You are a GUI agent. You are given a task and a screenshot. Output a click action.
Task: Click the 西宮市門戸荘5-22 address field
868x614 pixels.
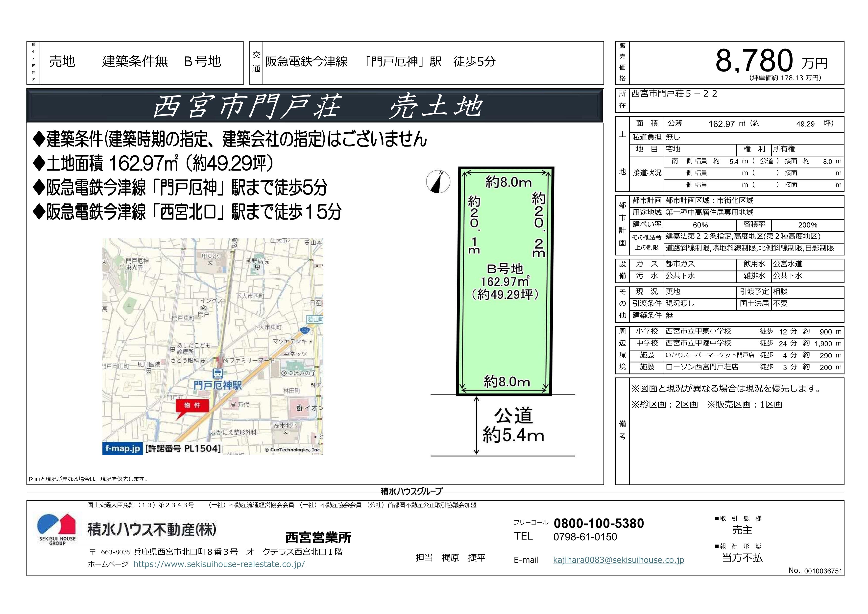[674, 94]
